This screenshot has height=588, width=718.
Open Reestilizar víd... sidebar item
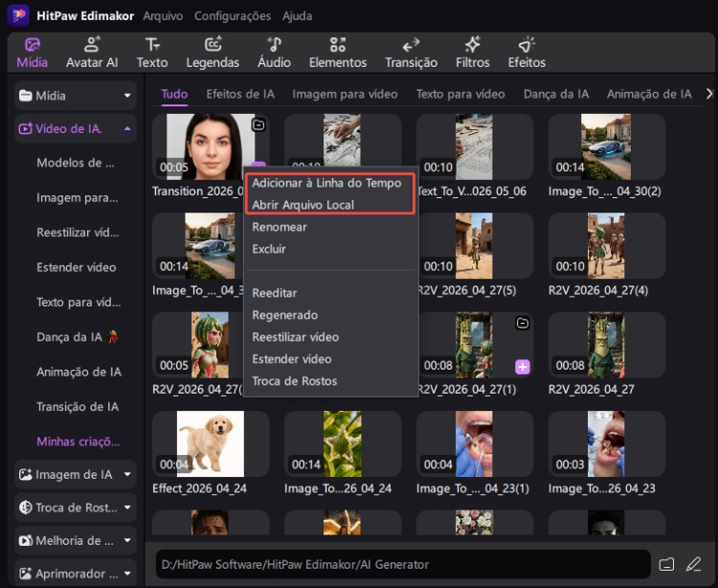pos(78,232)
